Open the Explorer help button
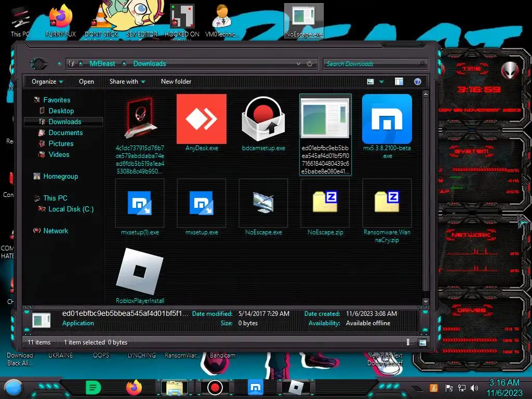This screenshot has width=532, height=399. pyautogui.click(x=418, y=82)
